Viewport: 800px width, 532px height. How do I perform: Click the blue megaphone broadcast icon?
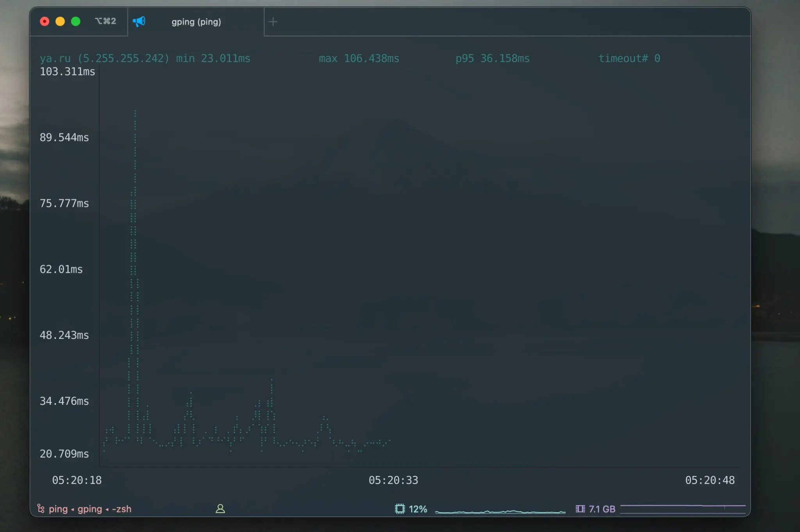point(139,21)
